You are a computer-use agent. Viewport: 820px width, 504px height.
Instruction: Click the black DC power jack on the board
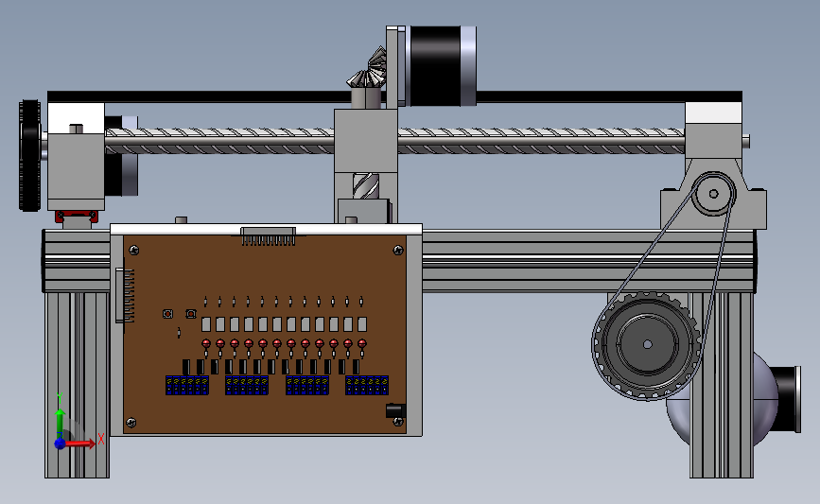(394, 410)
